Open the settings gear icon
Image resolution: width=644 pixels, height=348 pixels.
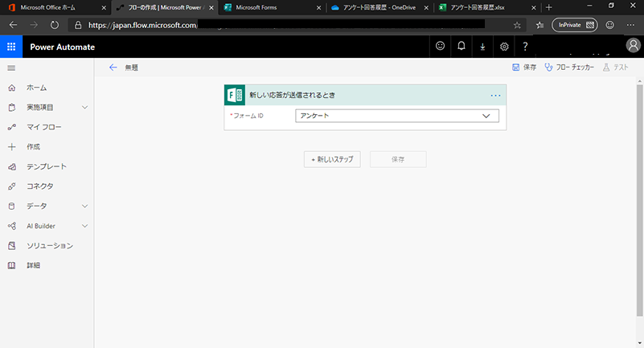click(x=504, y=47)
